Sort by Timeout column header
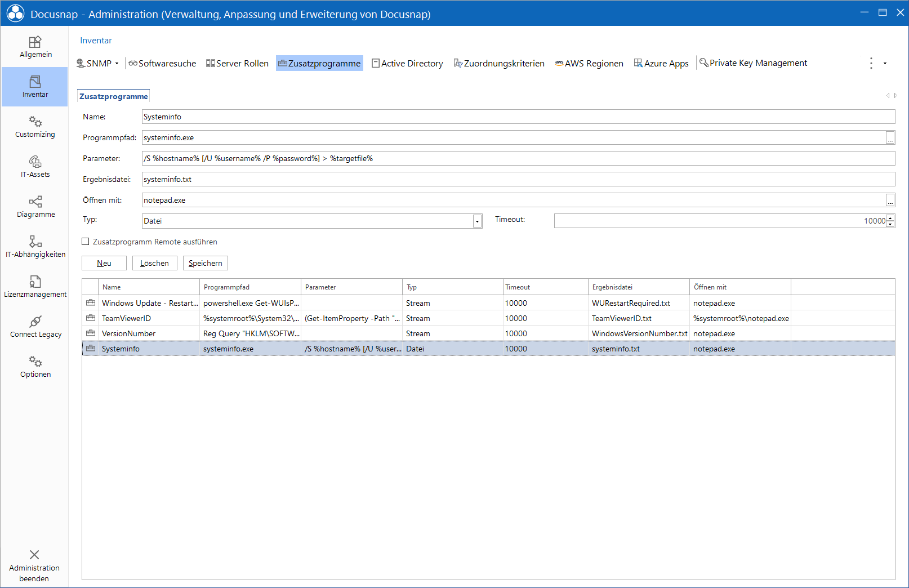 point(546,287)
